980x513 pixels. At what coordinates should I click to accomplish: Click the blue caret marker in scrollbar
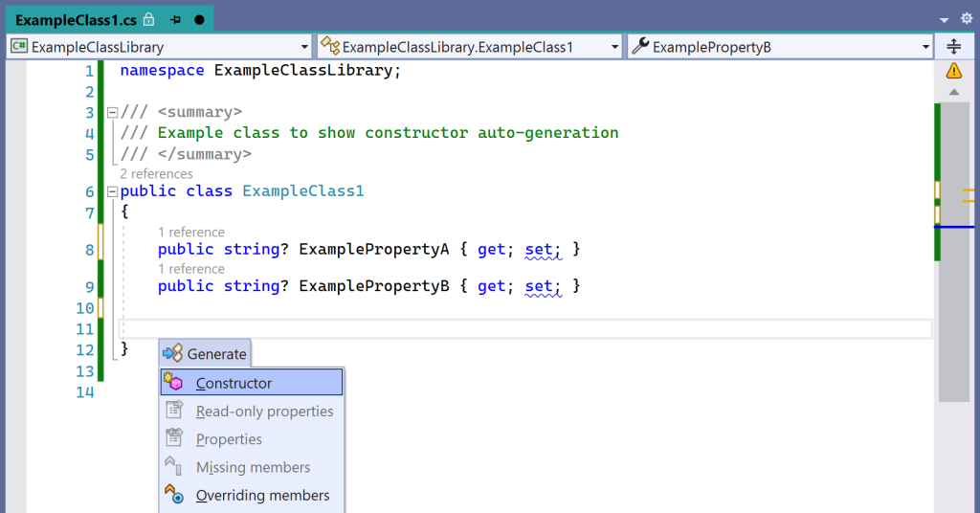954,227
